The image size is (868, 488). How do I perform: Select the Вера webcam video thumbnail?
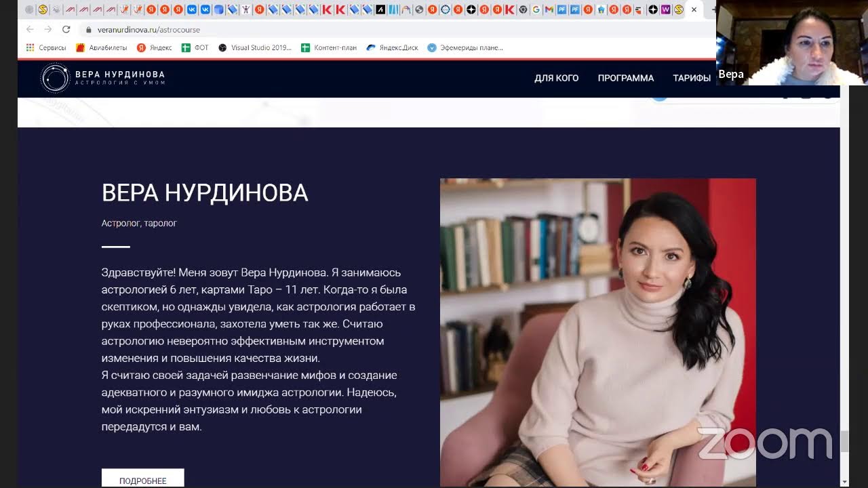coord(792,42)
